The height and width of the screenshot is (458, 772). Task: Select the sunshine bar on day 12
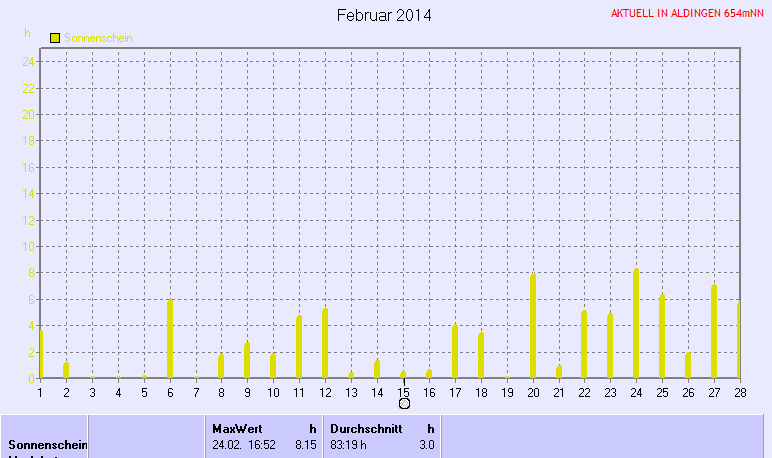[325, 344]
